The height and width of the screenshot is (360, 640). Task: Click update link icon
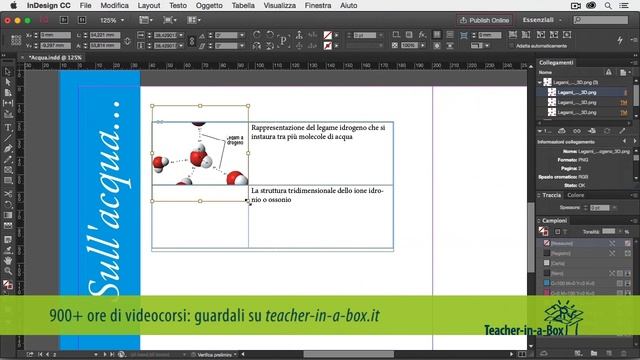607,131
